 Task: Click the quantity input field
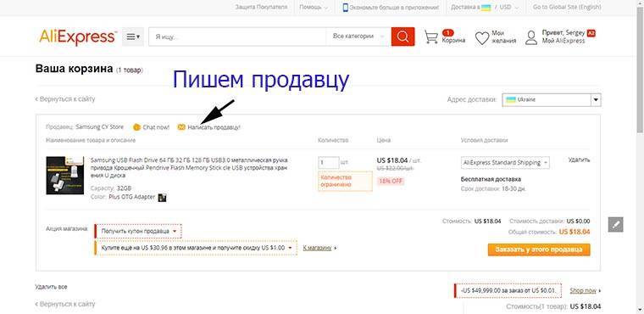[x=329, y=163]
